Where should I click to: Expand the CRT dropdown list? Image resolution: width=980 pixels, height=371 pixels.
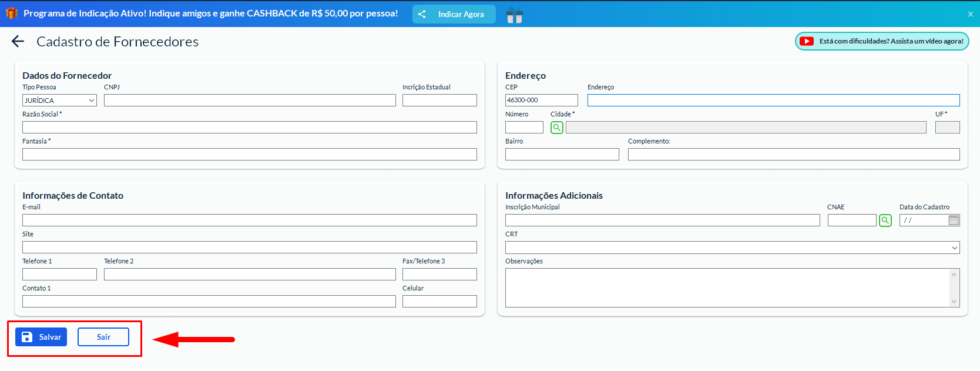point(732,248)
